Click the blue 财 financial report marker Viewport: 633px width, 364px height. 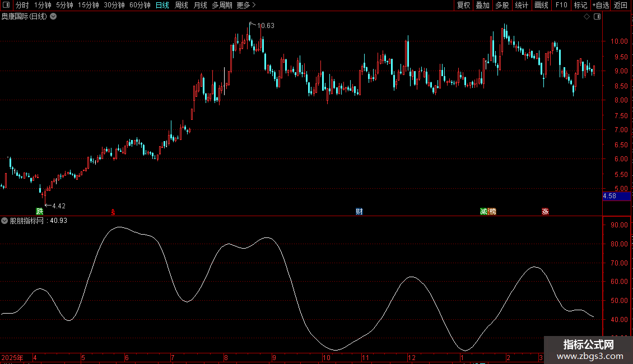(x=359, y=212)
